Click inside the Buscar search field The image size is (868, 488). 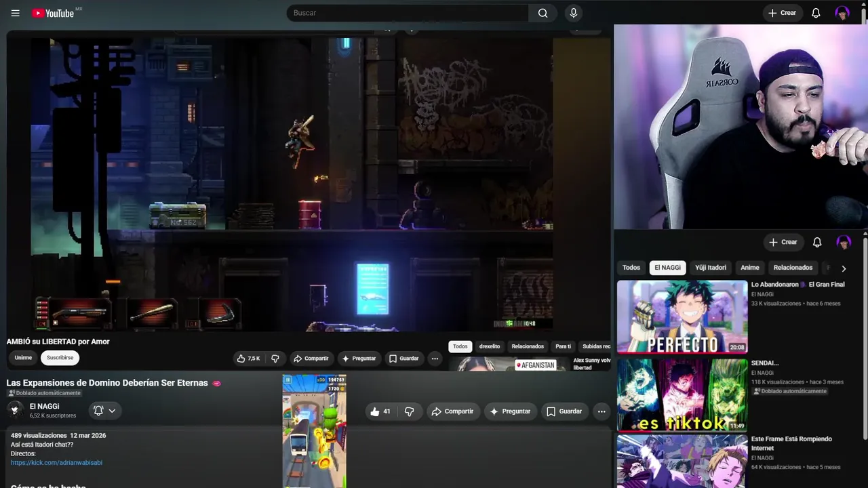pos(407,13)
